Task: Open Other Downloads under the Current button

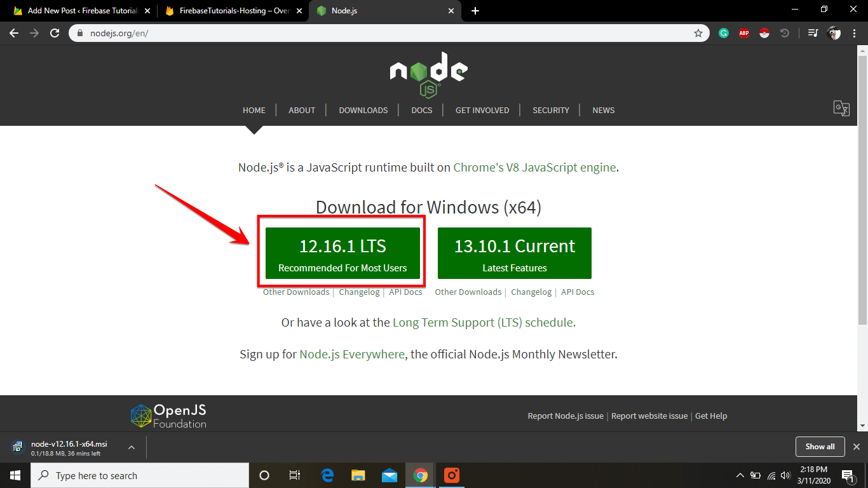Action: pyautogui.click(x=468, y=292)
